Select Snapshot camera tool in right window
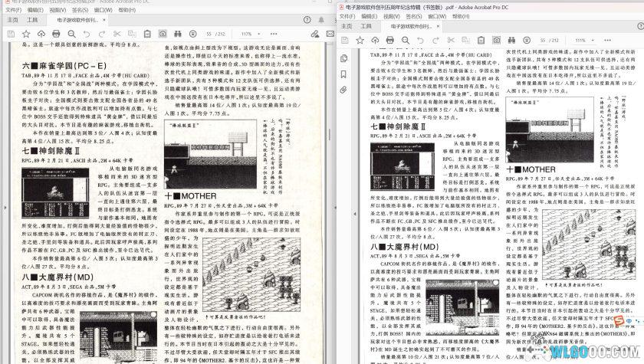Screen dimensions: 644x364 [x=497, y=40]
